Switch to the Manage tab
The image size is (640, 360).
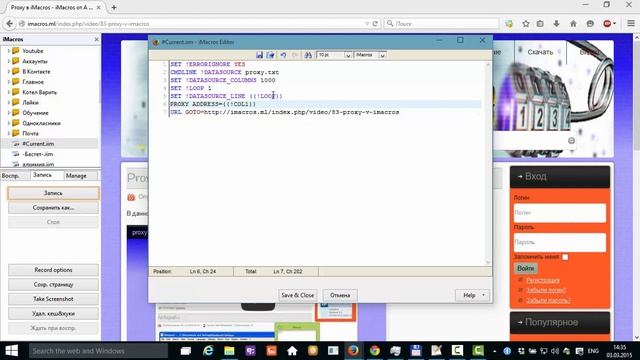[x=76, y=176]
